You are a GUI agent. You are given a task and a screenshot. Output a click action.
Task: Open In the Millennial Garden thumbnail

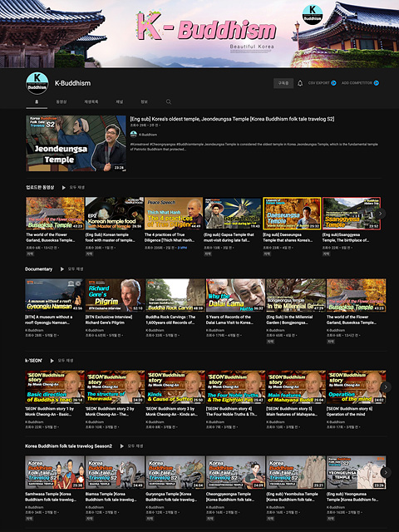(296, 295)
